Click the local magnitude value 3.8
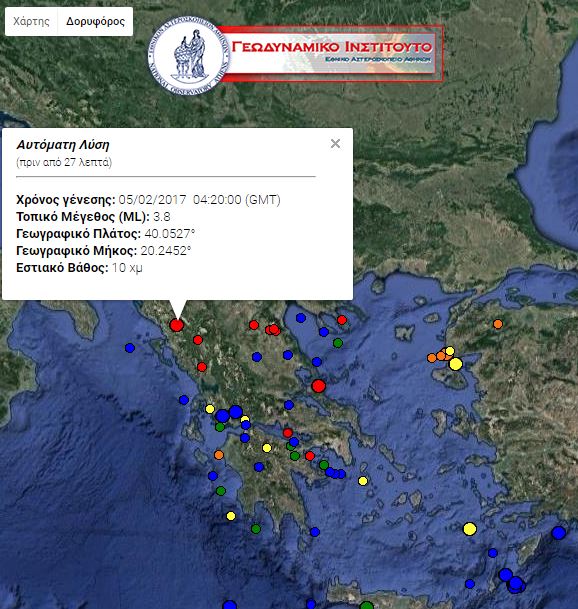Image resolution: width=578 pixels, height=609 pixels. (162, 217)
